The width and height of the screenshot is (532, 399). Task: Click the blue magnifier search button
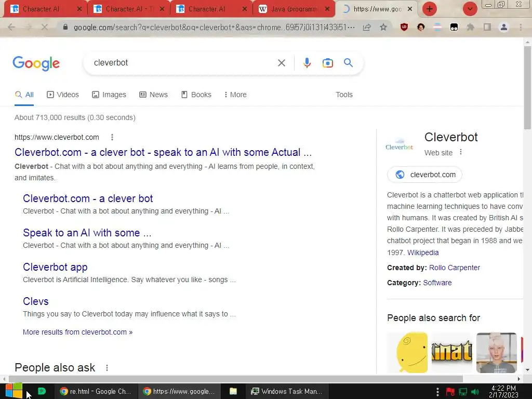pos(348,62)
